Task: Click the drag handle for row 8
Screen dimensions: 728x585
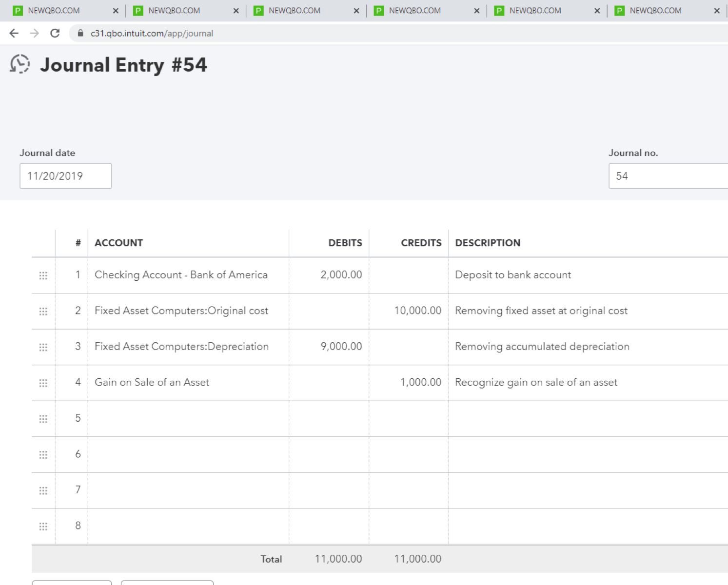Action: click(43, 526)
